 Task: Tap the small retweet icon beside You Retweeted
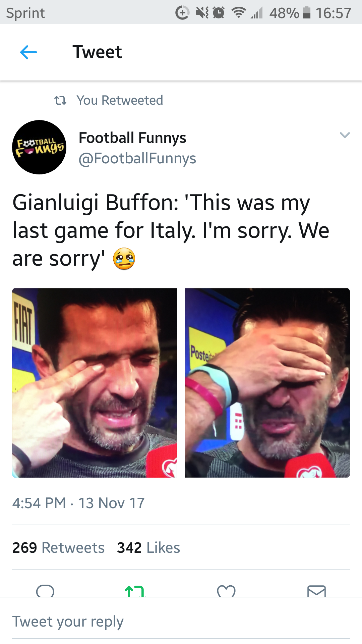(x=60, y=100)
